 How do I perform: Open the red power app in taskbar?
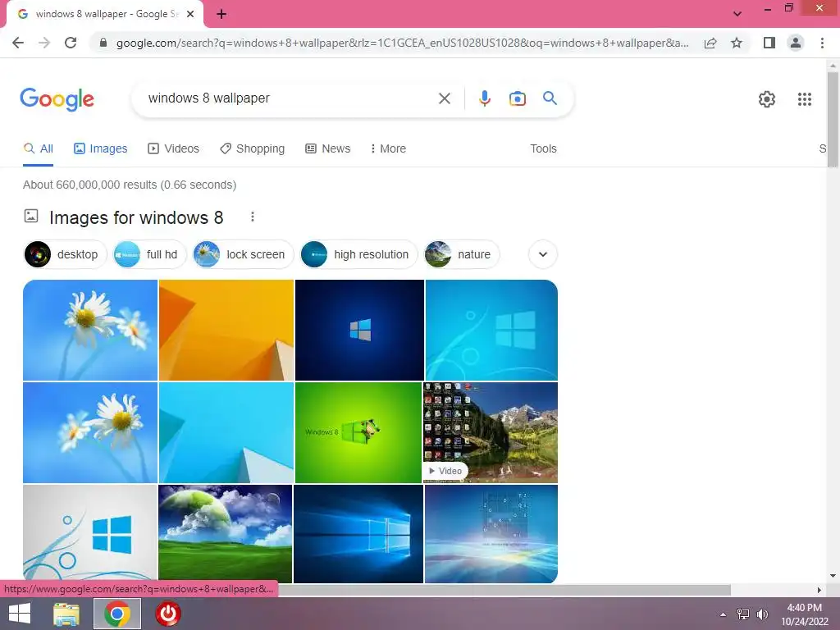coord(168,614)
